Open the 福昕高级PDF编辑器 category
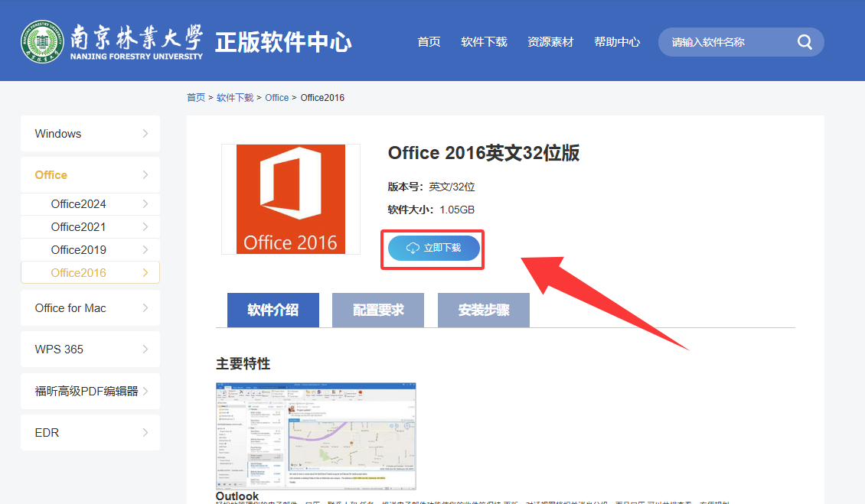Viewport: 865px width, 504px height. pos(90,391)
